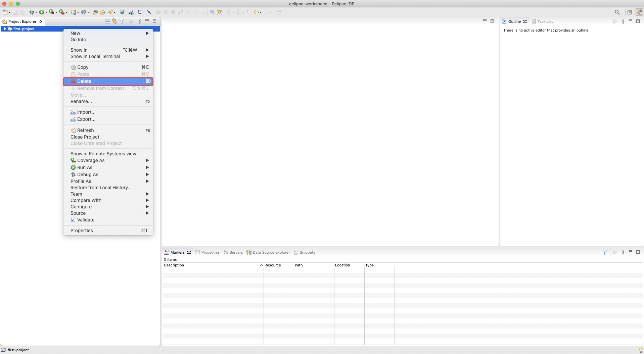Choose Delete from context menu
Image resolution: width=644 pixels, height=354 pixels.
(x=108, y=81)
